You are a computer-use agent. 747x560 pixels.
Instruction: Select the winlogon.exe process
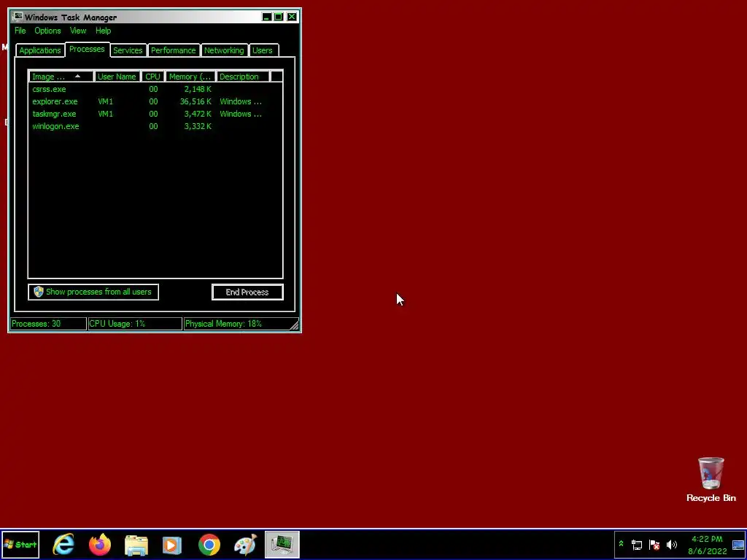point(155,126)
